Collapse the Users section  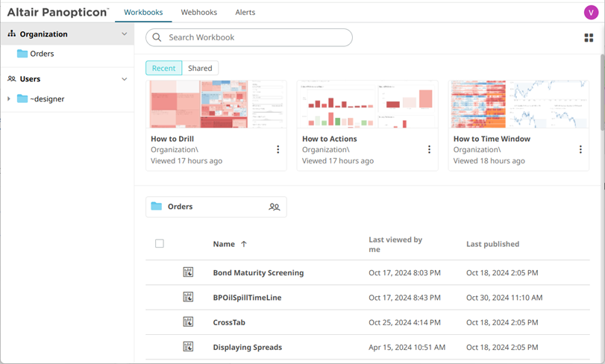pos(124,79)
